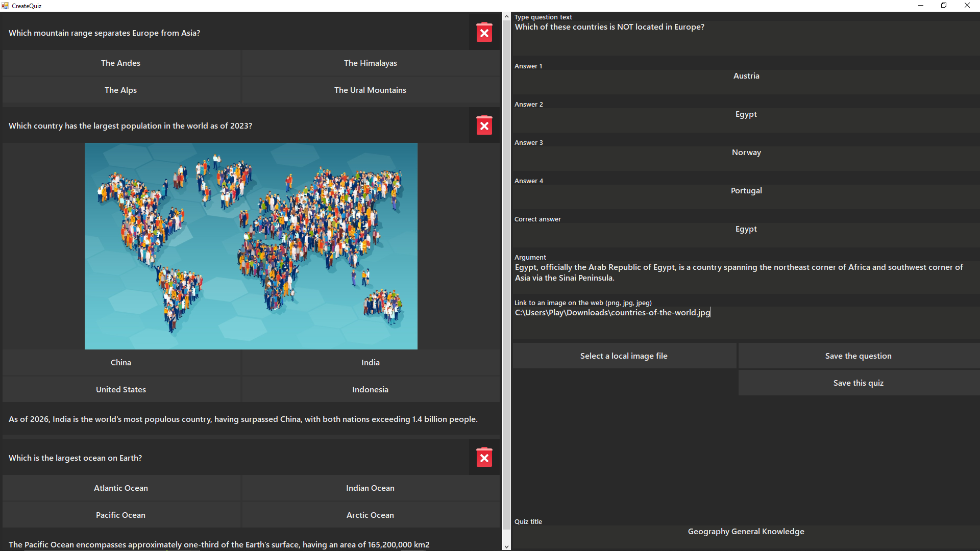Delete the mountain range question
980x551 pixels.
[484, 33]
